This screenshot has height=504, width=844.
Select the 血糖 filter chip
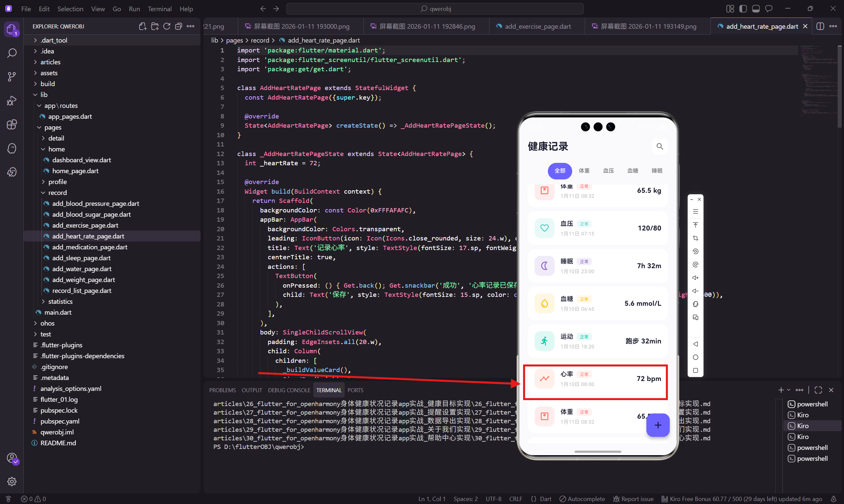coord(633,171)
